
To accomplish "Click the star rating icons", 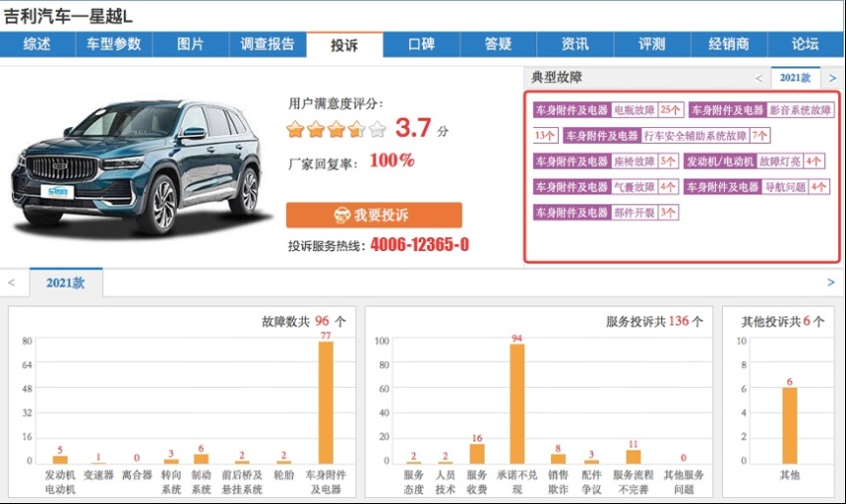I will point(337,129).
